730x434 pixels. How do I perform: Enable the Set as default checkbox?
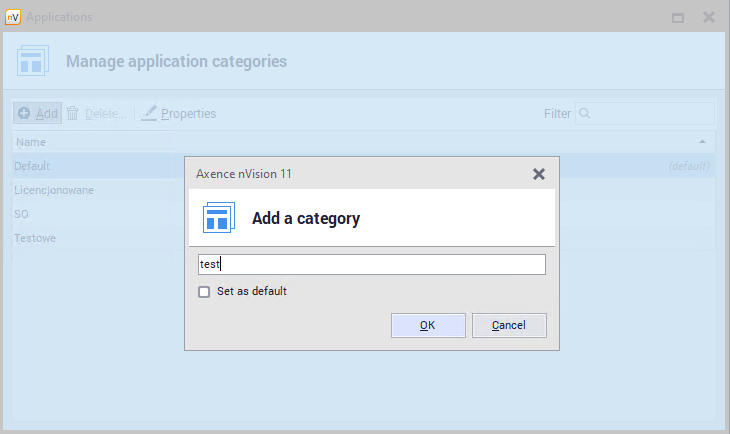(x=204, y=292)
